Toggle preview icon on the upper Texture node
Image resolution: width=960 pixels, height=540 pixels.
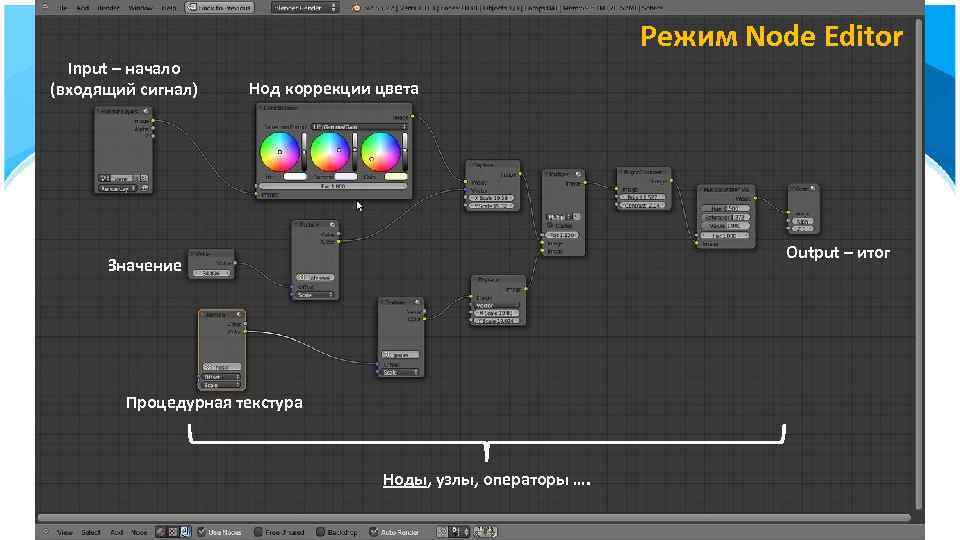332,225
